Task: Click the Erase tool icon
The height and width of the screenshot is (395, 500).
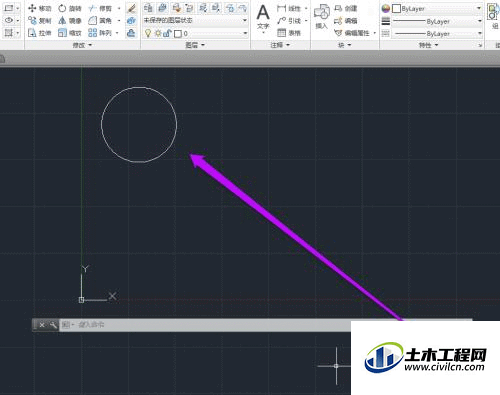Action: pyautogui.click(x=132, y=8)
